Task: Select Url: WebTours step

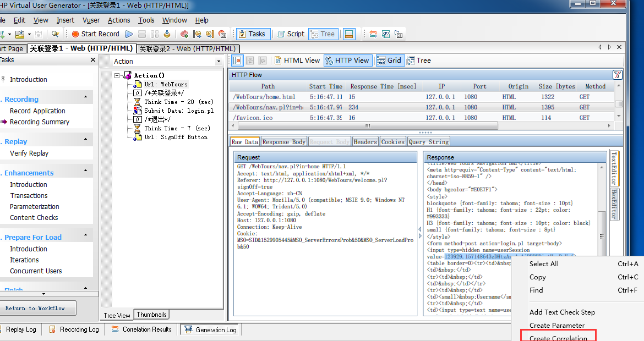Action: click(x=166, y=84)
